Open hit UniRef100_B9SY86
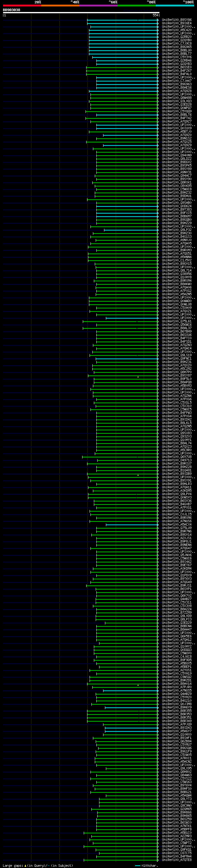Viewport: 197px width, 868px height. (177, 20)
